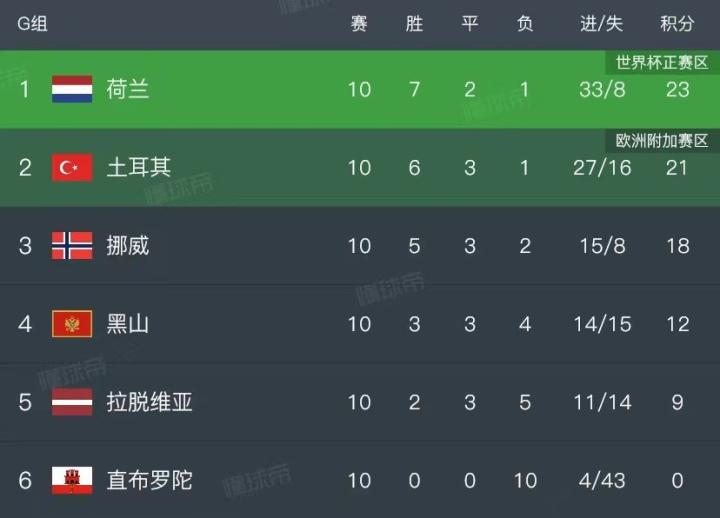Click the 积分 points column header
This screenshot has width=720, height=518.
coord(677,24)
